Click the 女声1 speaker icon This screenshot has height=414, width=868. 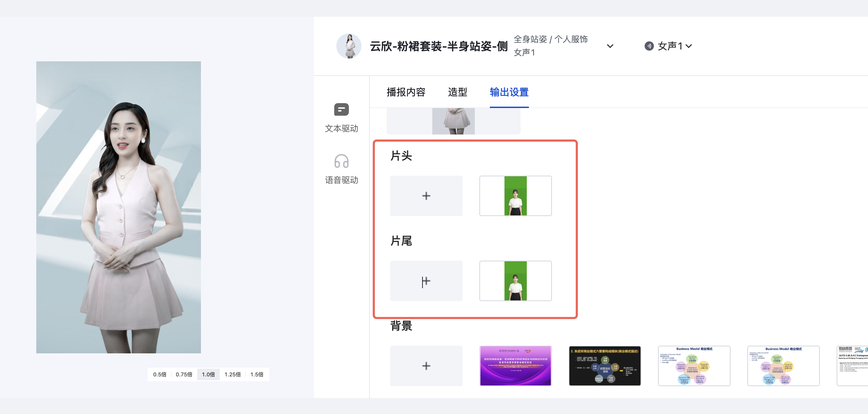point(649,46)
